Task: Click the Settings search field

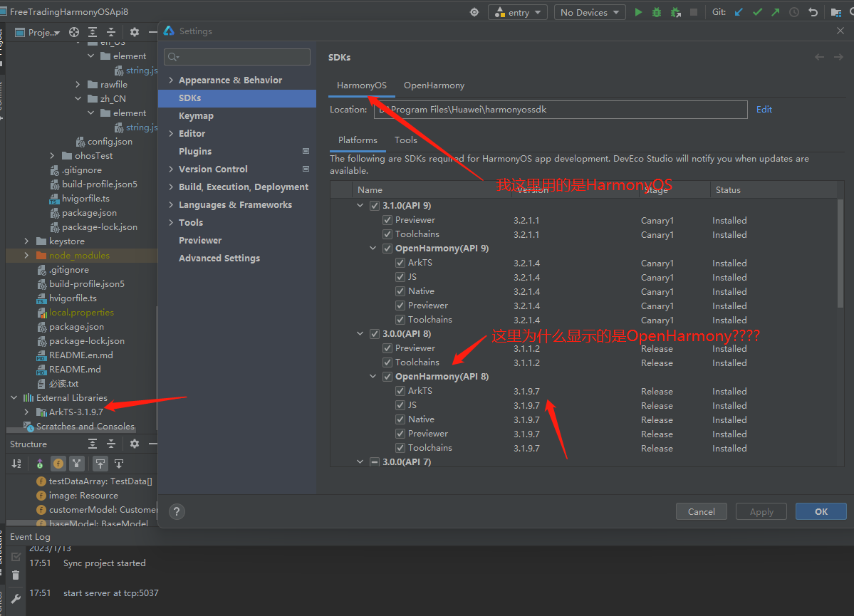Action: pyautogui.click(x=237, y=57)
